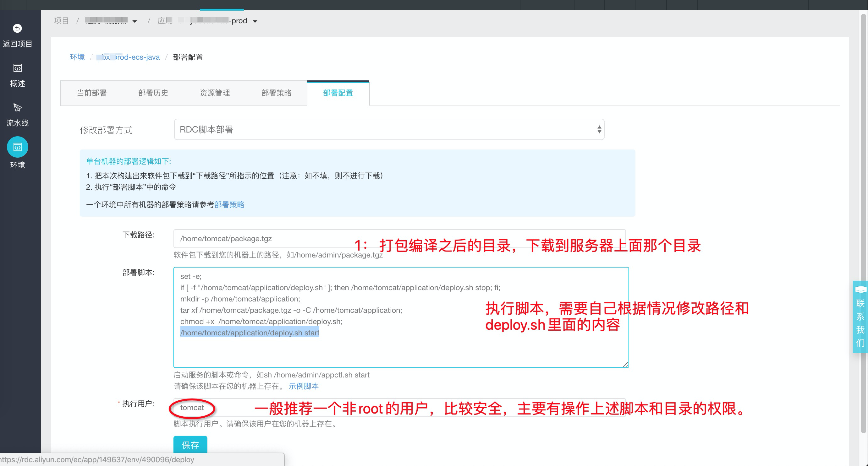This screenshot has width=868, height=466.
Task: Open the 示例脚本 sample script link
Action: (304, 386)
